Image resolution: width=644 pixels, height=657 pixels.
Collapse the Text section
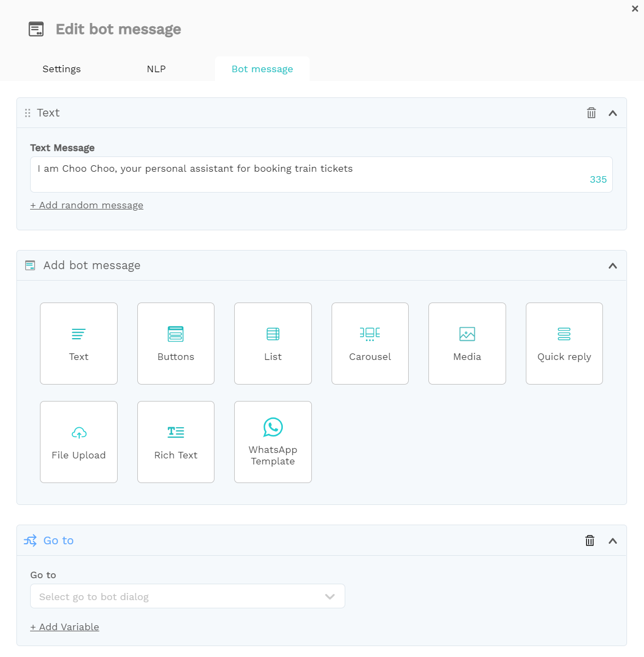click(x=613, y=113)
